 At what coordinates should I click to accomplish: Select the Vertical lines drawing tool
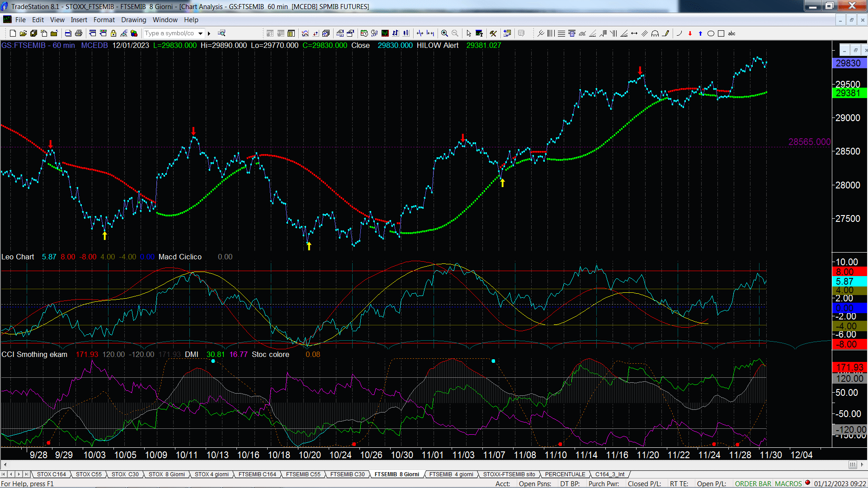551,33
